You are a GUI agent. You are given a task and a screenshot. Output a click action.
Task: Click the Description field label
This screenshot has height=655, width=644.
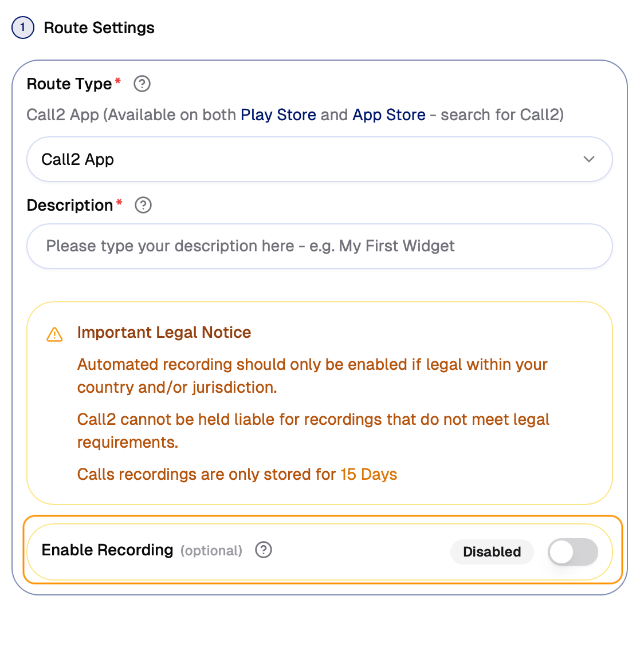[x=70, y=206]
